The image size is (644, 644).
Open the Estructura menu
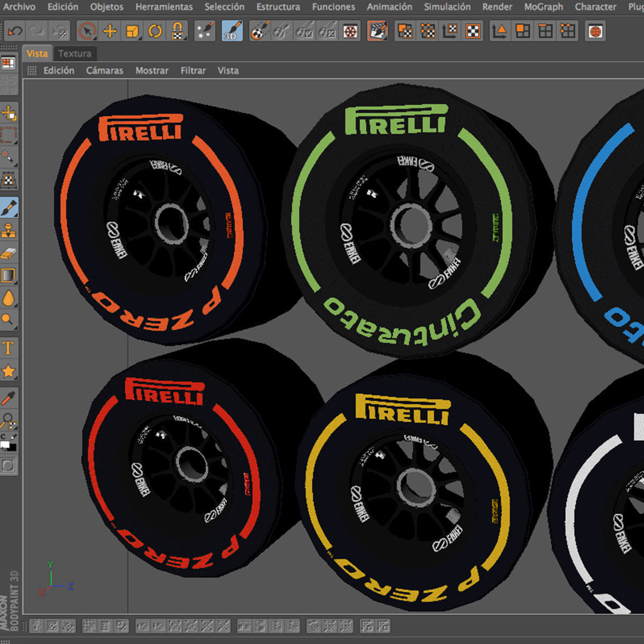[278, 7]
